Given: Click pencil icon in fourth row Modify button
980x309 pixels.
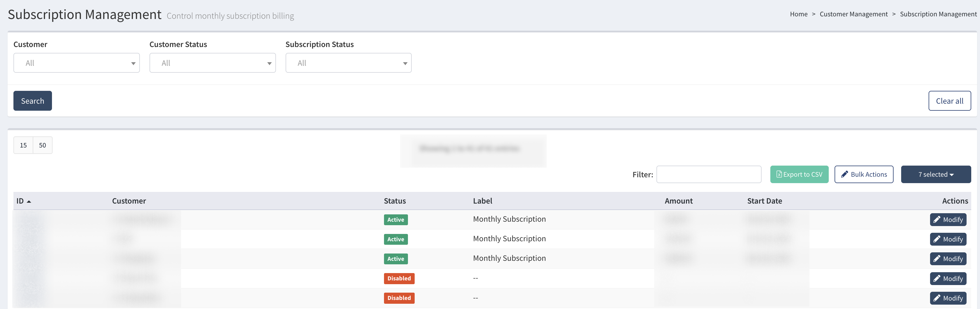Looking at the screenshot, I should 936,279.
